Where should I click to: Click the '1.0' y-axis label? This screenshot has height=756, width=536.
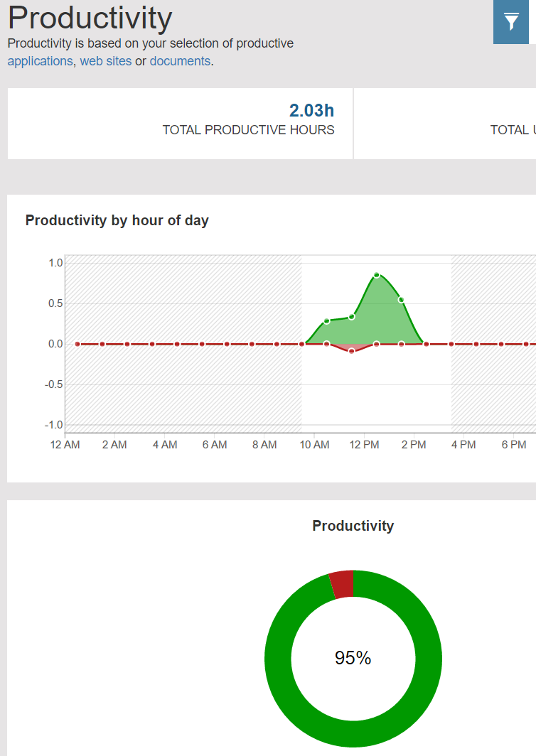pyautogui.click(x=55, y=263)
